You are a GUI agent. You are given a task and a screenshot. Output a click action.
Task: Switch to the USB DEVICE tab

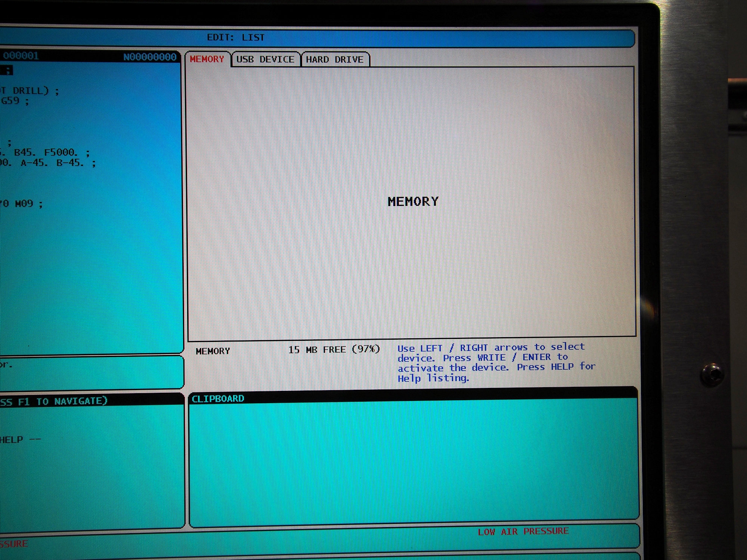pyautogui.click(x=265, y=60)
